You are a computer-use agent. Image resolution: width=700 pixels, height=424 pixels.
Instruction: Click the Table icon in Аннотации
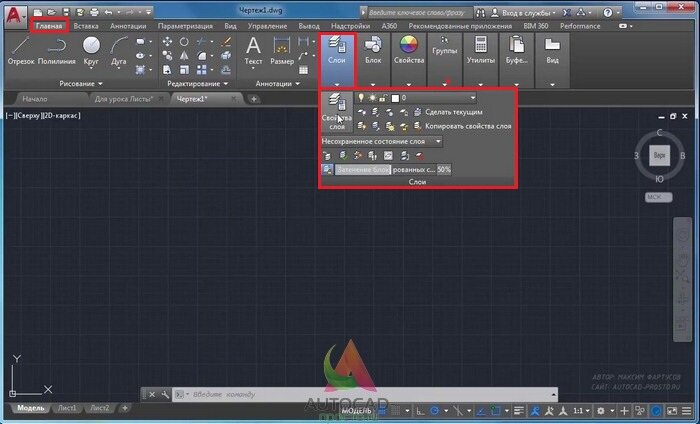304,70
